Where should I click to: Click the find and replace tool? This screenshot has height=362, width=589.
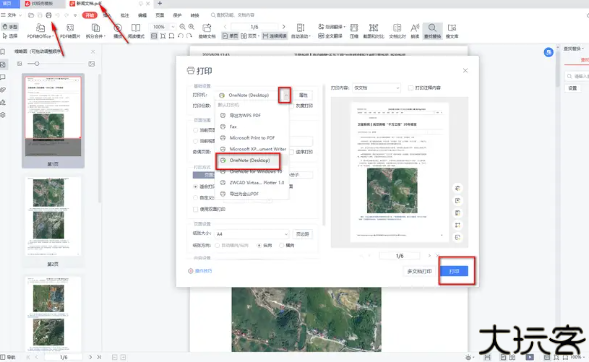click(x=432, y=31)
